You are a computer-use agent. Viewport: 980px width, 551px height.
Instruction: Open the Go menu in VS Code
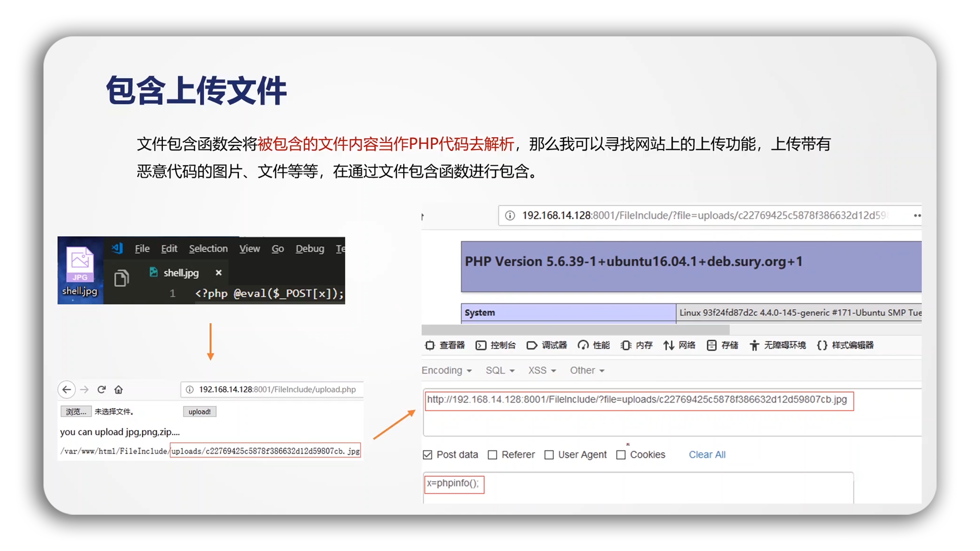click(278, 248)
